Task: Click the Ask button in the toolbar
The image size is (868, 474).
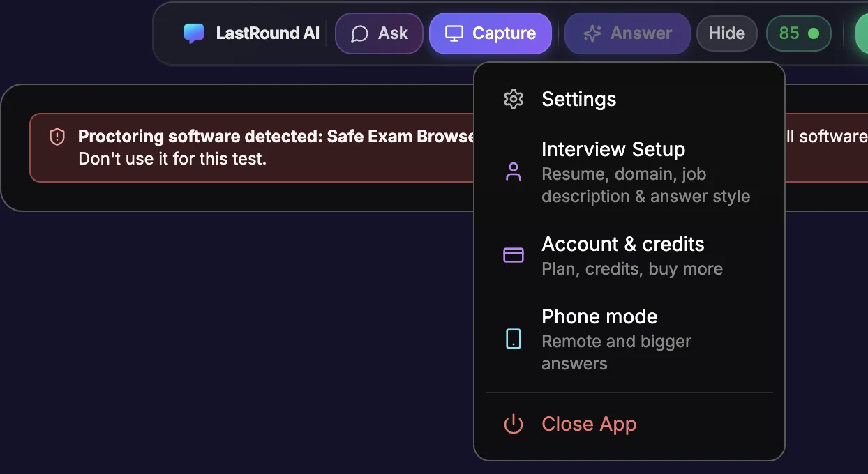Action: [379, 33]
